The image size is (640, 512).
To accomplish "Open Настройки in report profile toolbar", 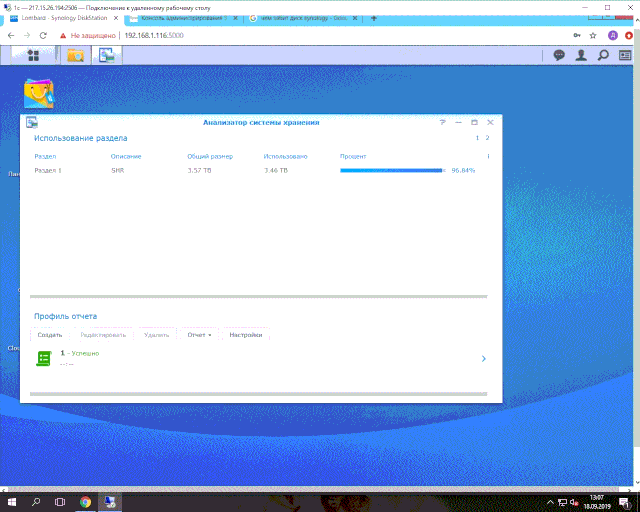I will tap(246, 335).
